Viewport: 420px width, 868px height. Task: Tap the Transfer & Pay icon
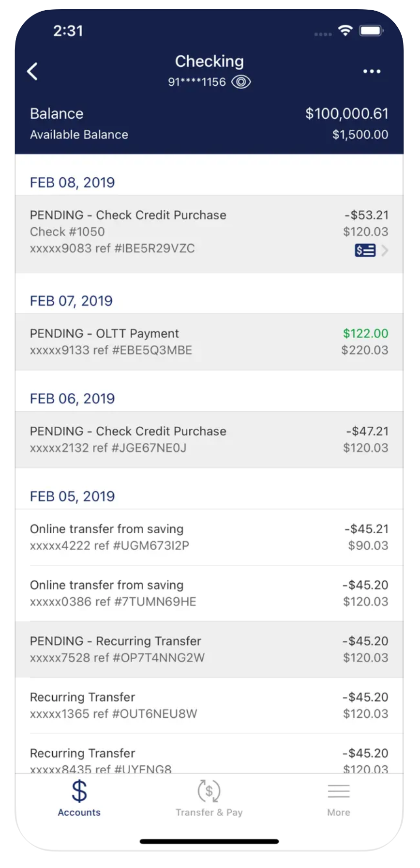(209, 791)
